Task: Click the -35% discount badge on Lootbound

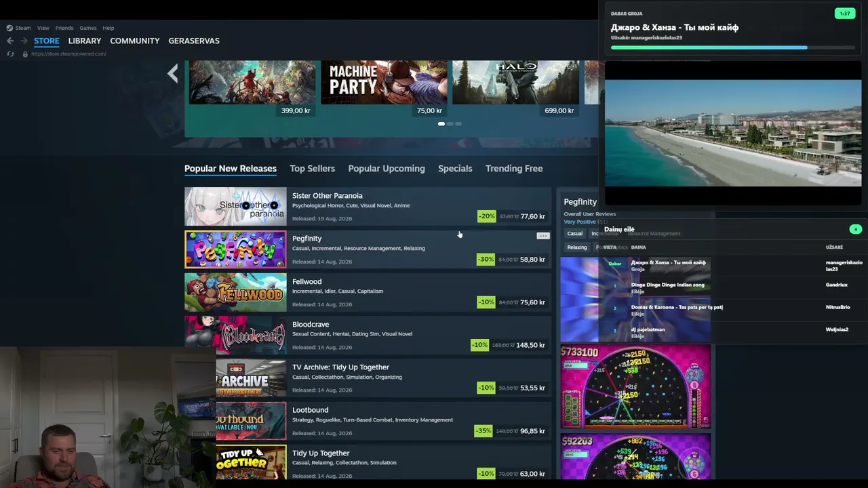Action: coord(483,431)
